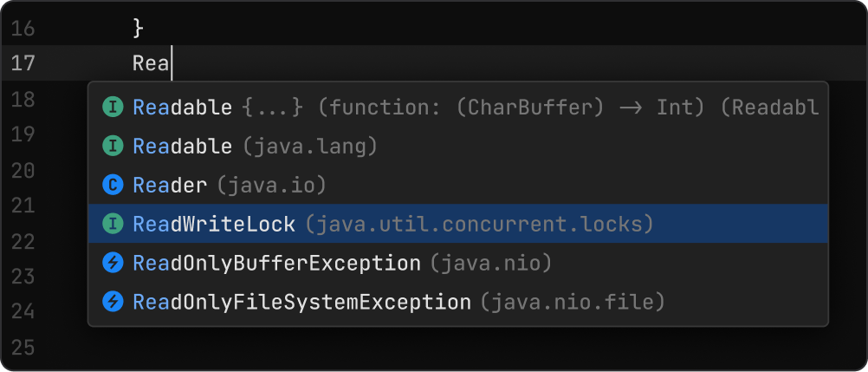The image size is (868, 372).
Task: Insert the ReadOnlyBufferException completion
Action: 275,263
